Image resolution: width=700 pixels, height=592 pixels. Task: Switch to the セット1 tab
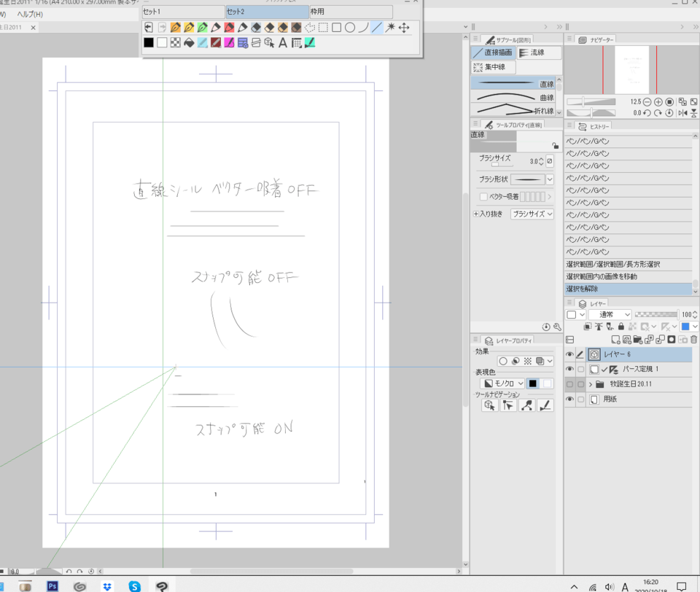183,12
